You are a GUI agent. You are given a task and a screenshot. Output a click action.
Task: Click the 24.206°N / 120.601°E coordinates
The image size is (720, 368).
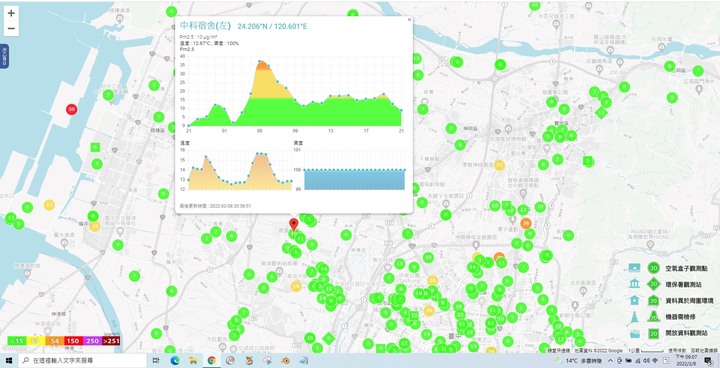272,26
